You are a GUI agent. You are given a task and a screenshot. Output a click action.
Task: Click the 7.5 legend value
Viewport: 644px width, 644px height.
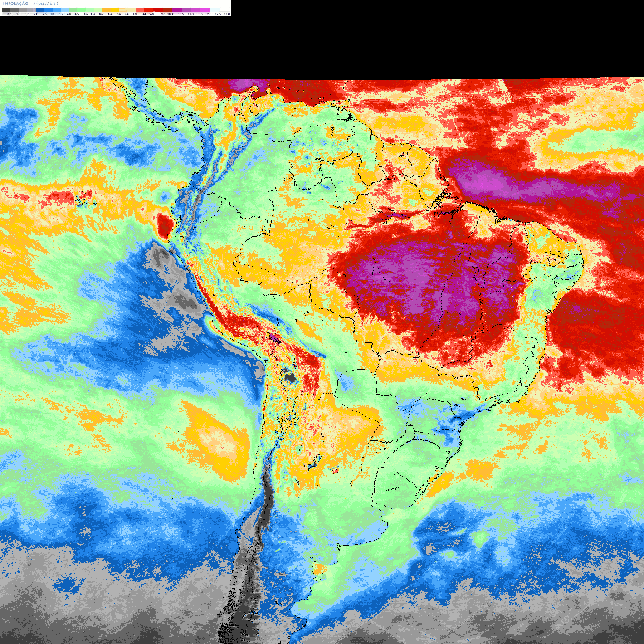127,14
